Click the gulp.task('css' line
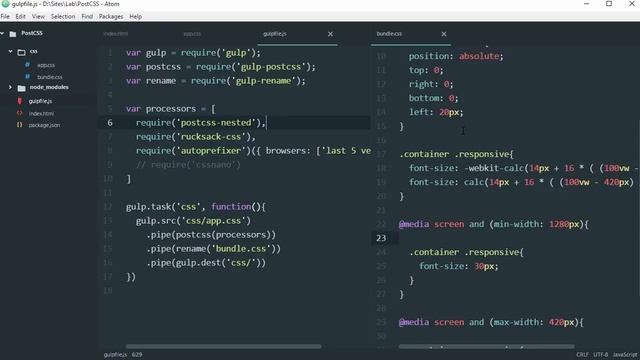This screenshot has height=360, width=640. (196, 207)
